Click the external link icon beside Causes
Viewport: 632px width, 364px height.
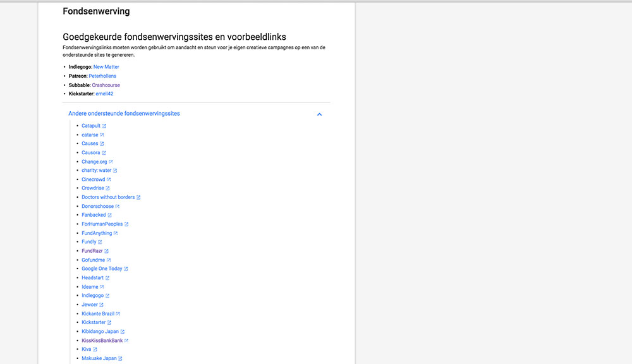pyautogui.click(x=102, y=143)
